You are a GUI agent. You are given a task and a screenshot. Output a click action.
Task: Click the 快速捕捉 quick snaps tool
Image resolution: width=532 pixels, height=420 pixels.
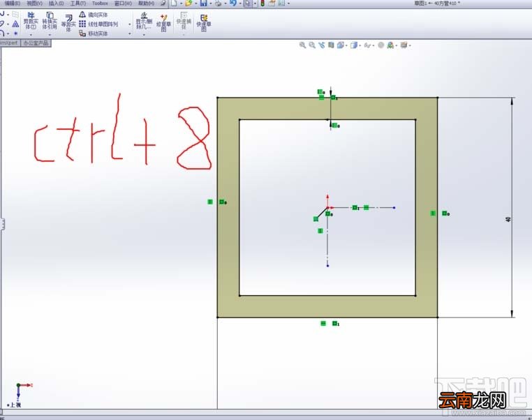click(184, 21)
